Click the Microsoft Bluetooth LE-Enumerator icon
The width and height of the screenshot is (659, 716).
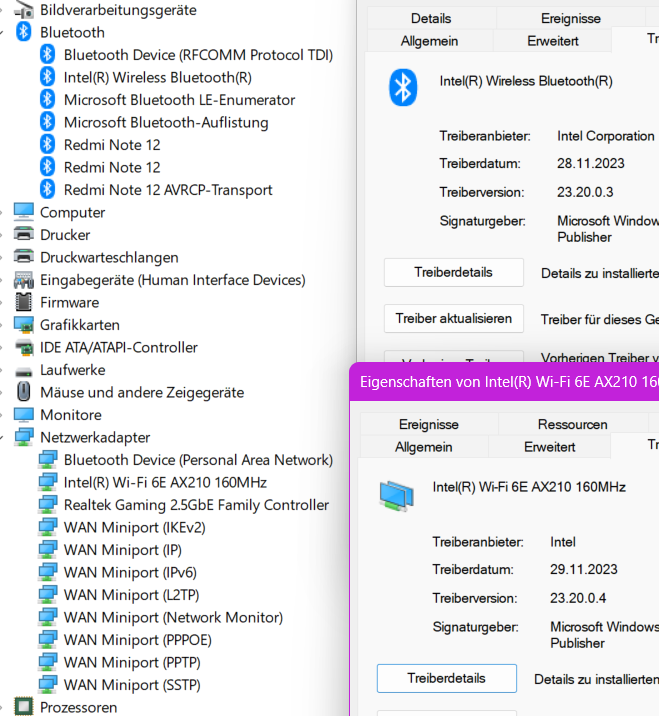(47, 100)
